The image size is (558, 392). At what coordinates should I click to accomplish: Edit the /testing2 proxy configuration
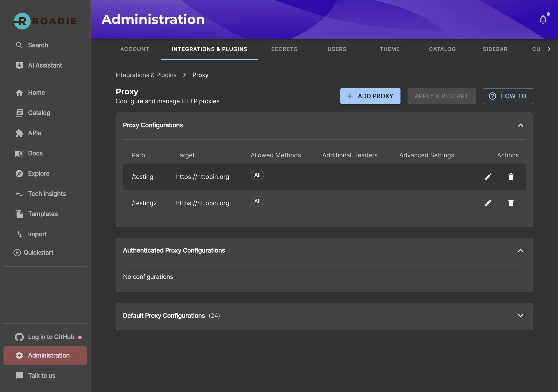(x=488, y=203)
